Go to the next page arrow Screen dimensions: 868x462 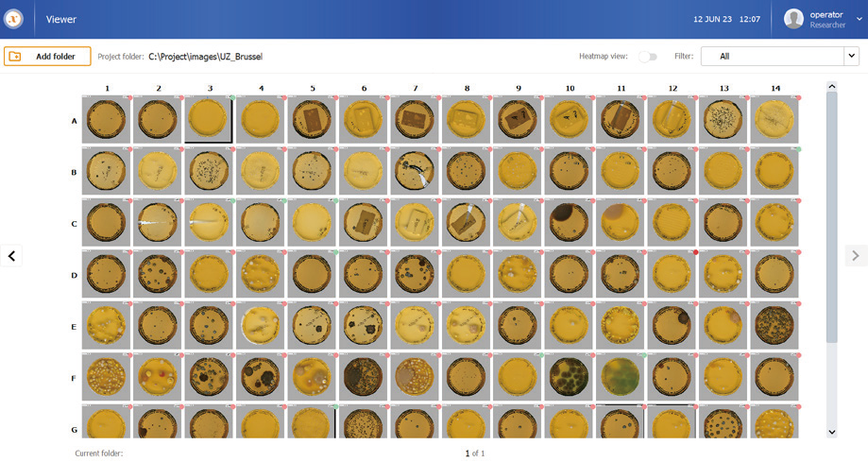(x=856, y=255)
